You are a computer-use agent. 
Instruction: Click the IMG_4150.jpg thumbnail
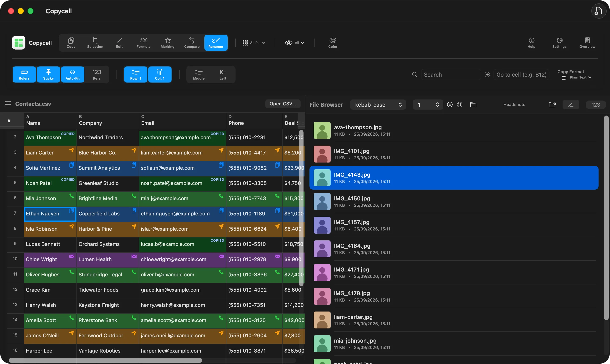[322, 201]
